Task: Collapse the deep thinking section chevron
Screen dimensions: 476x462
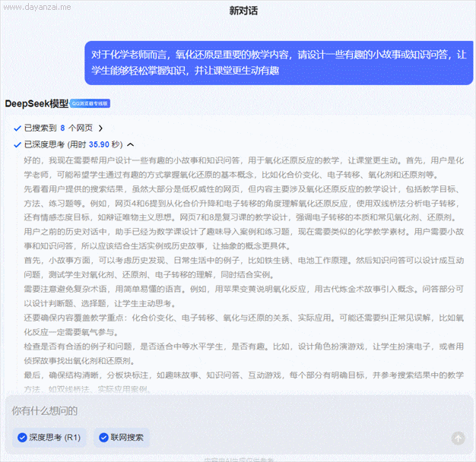Action: point(130,144)
